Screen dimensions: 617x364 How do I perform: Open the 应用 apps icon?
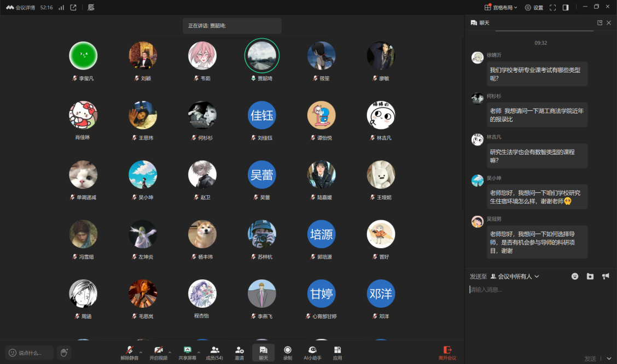(x=337, y=353)
